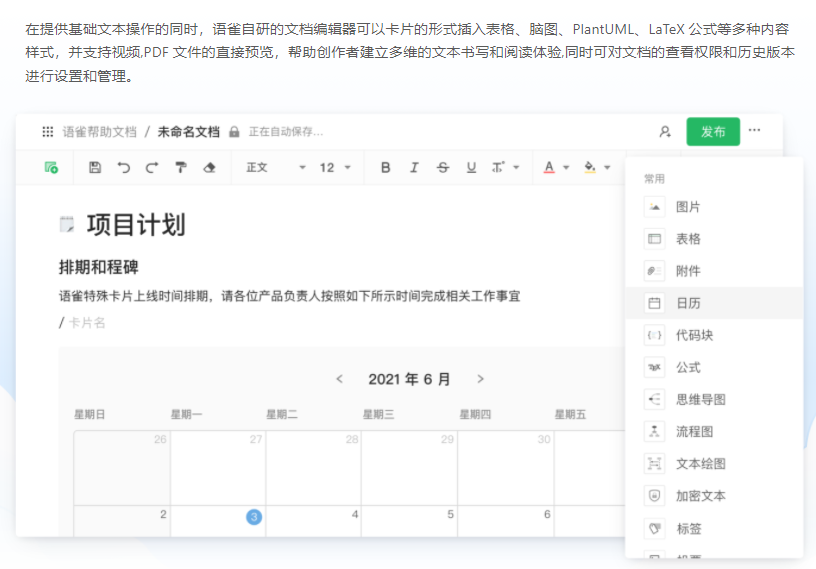Screen dimensions: 816x569
Task: Click the 星期三 column header
Action: click(x=378, y=414)
